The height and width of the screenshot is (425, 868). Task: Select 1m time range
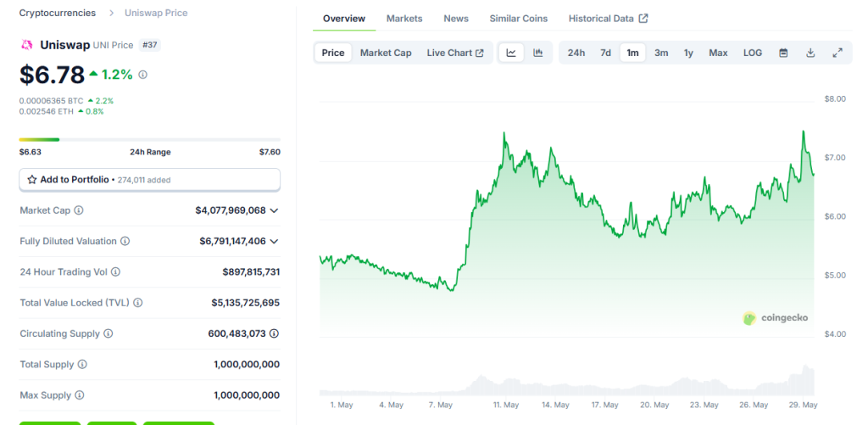coord(632,53)
